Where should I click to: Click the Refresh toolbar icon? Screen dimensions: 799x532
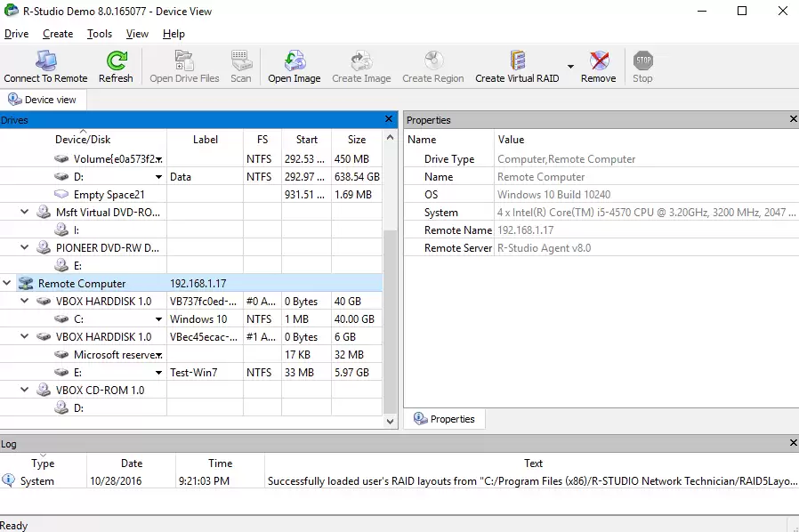116,61
